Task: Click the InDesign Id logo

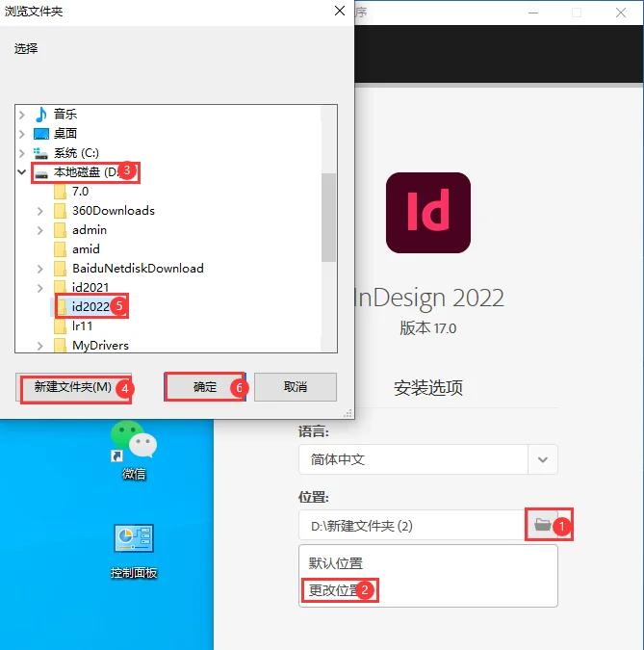Action: click(x=428, y=213)
